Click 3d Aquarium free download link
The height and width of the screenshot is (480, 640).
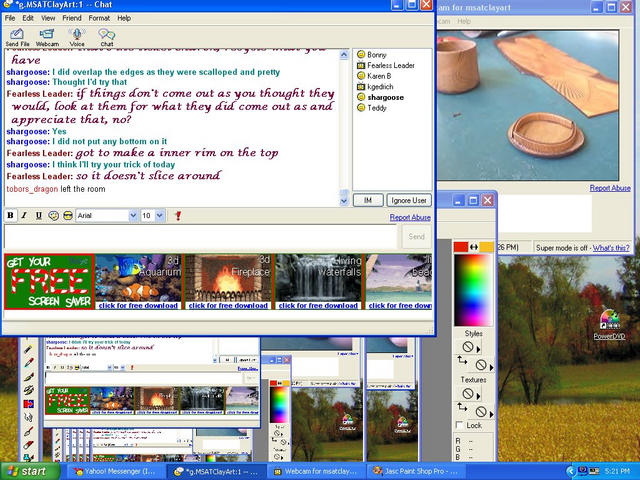click(x=138, y=306)
